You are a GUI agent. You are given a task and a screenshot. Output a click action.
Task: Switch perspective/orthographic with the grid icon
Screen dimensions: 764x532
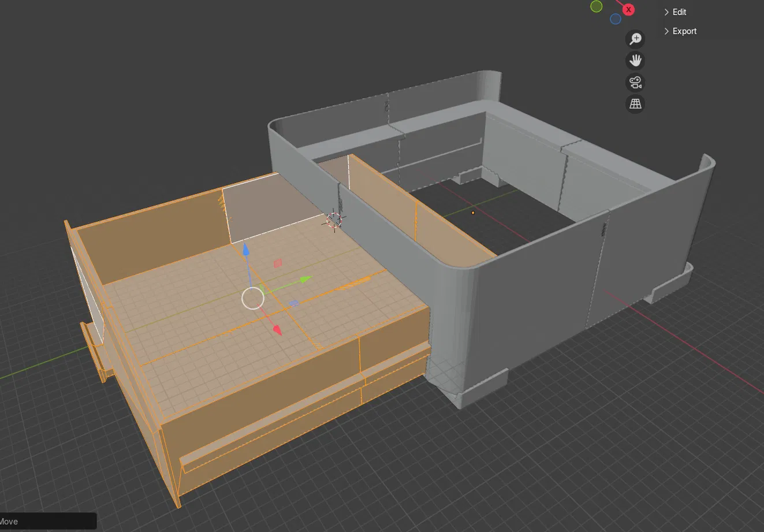coord(635,104)
